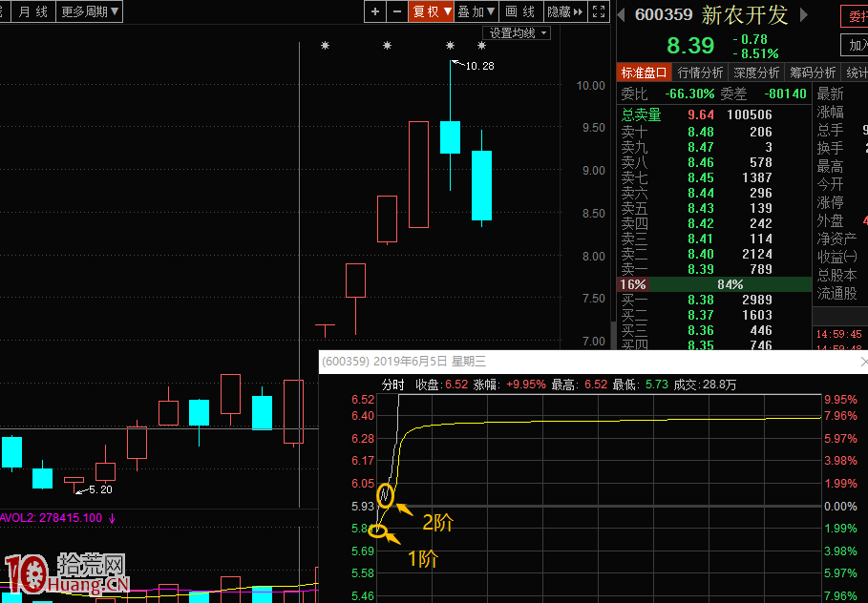Go to previous stock arrow
Screen dimensions: 868x603
(621, 15)
